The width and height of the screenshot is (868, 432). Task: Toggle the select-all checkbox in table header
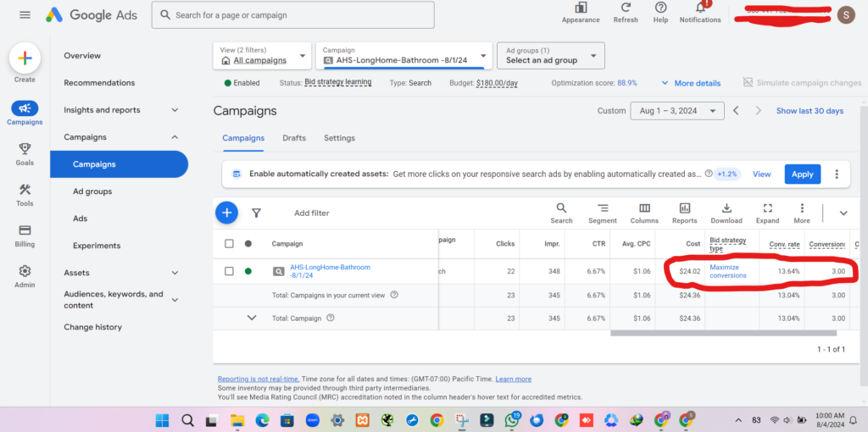pos(229,243)
